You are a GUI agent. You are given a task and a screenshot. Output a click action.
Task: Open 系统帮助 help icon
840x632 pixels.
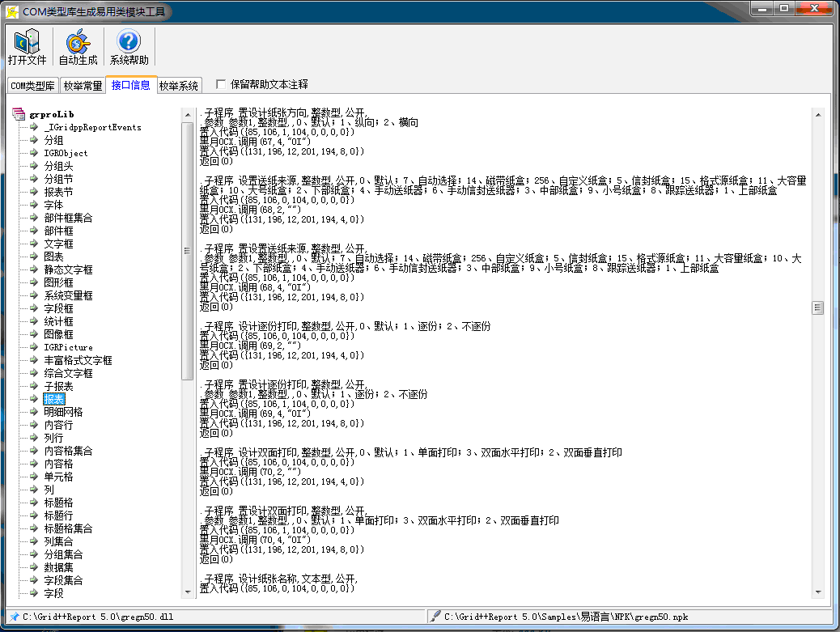coord(129,47)
